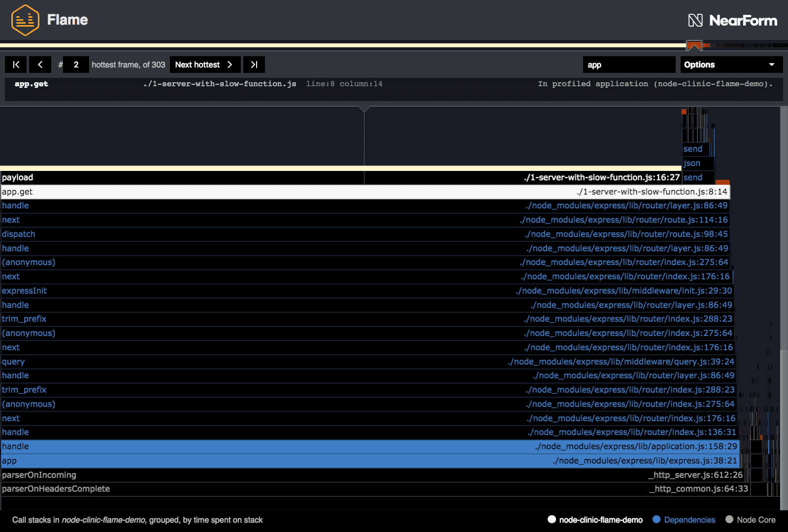Screen dimensions: 788x532
Task: Open the Options dropdown
Action: (x=731, y=64)
